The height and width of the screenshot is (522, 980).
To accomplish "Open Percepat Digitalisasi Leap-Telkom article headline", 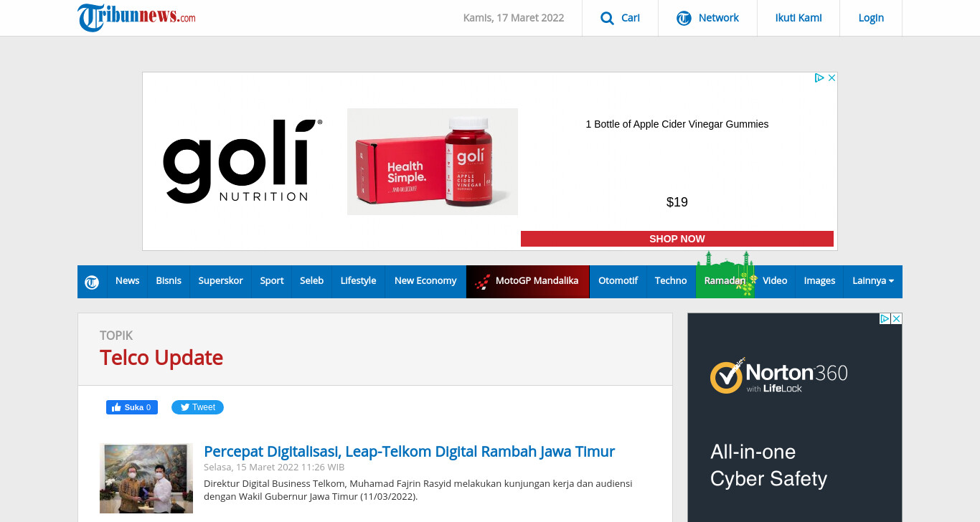I will [x=409, y=452].
